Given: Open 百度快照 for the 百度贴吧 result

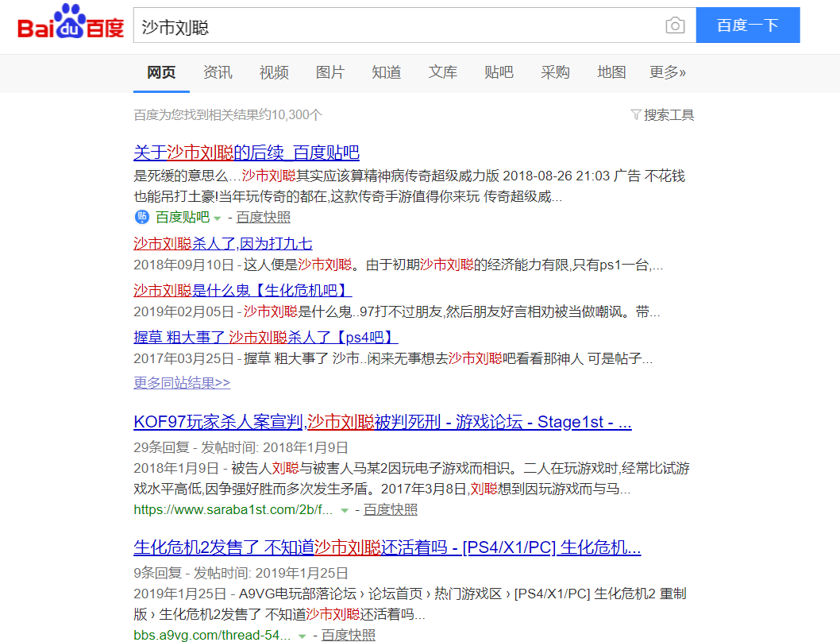Looking at the screenshot, I should (x=263, y=217).
